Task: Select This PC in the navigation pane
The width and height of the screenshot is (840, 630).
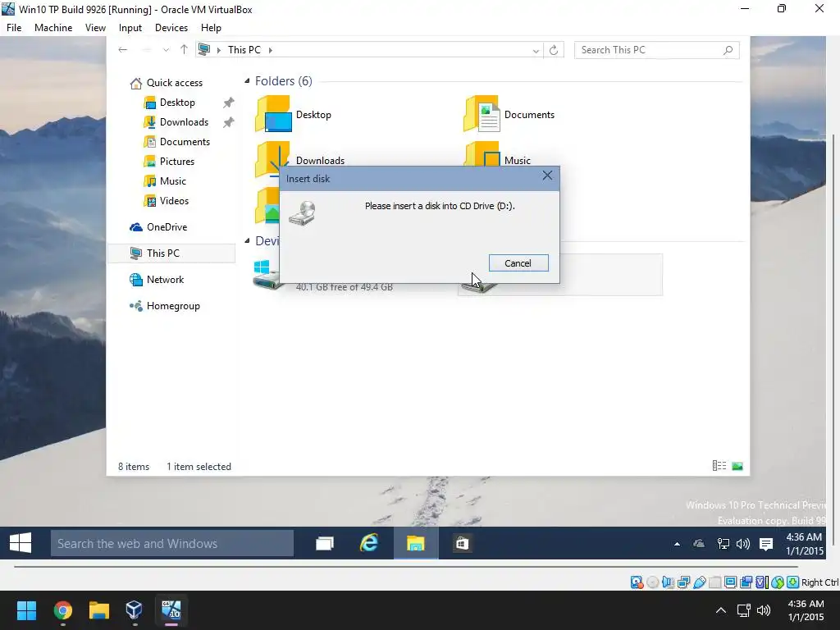Action: [171, 253]
